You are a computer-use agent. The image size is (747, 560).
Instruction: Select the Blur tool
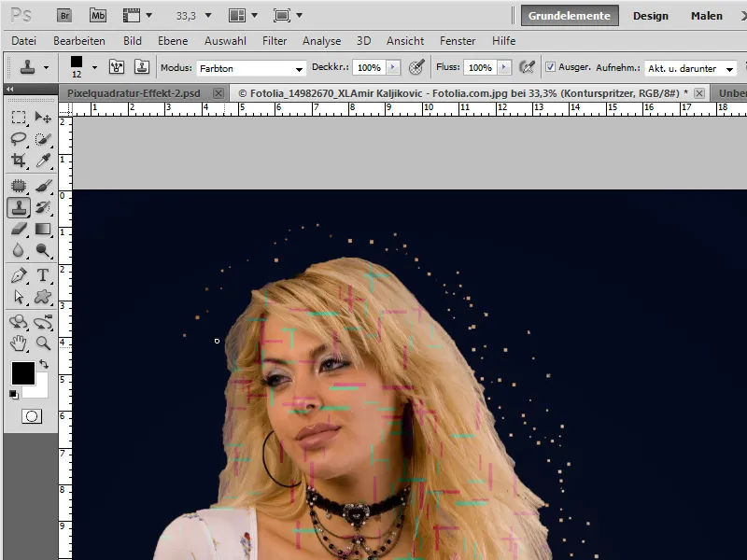tap(19, 250)
